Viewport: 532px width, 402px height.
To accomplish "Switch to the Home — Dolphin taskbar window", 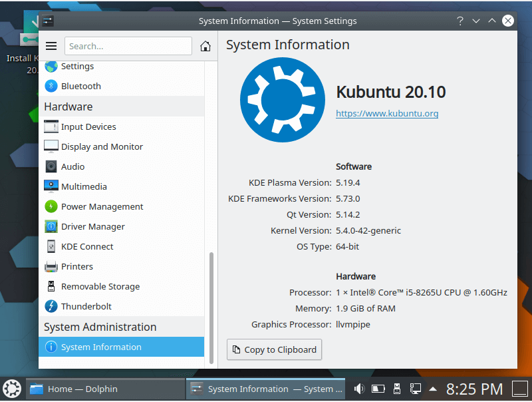I will tap(105, 389).
